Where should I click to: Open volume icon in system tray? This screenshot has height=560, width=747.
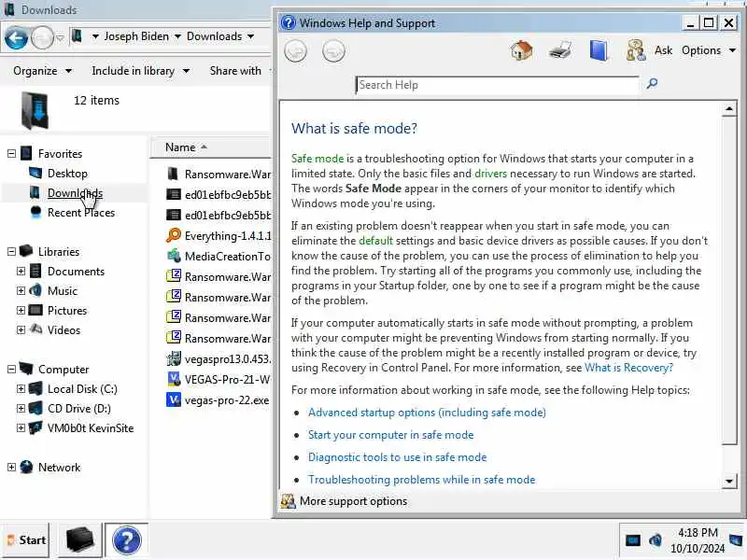pyautogui.click(x=655, y=540)
